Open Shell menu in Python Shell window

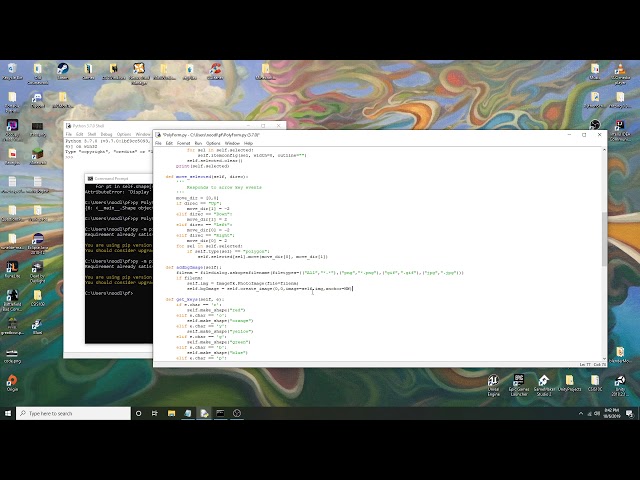(92, 134)
